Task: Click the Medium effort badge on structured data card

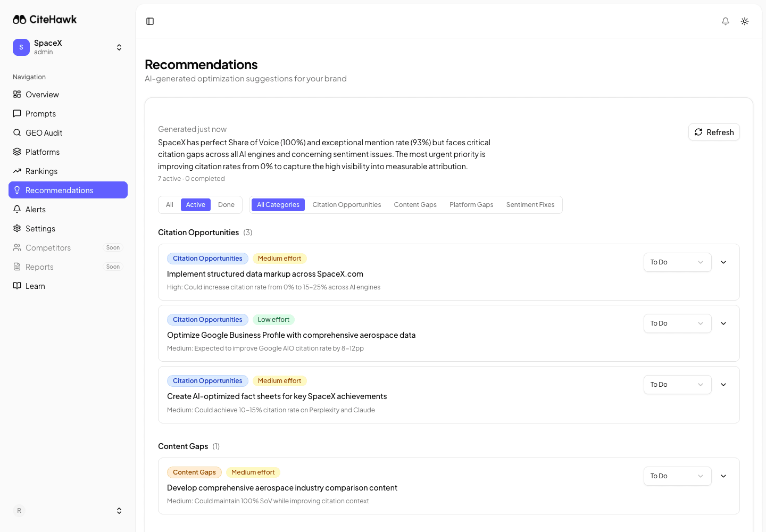Action: tap(279, 259)
